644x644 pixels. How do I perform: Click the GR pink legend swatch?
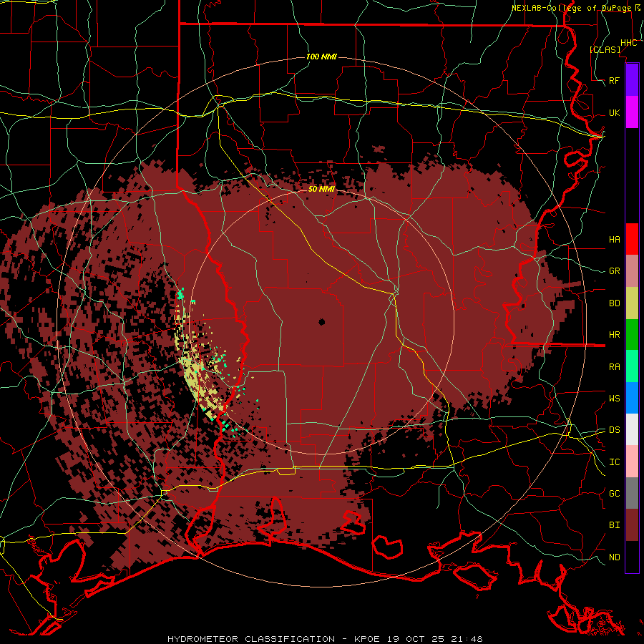tap(632, 270)
